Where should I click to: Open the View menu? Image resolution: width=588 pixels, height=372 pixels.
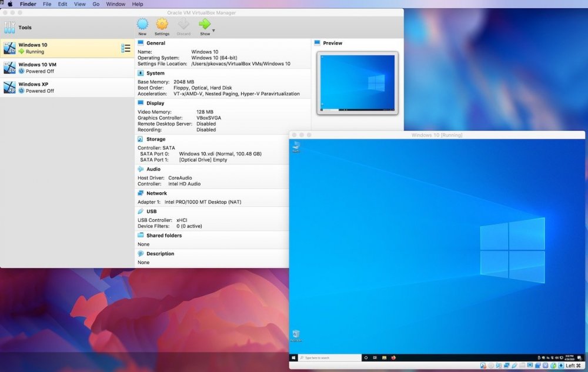[79, 4]
